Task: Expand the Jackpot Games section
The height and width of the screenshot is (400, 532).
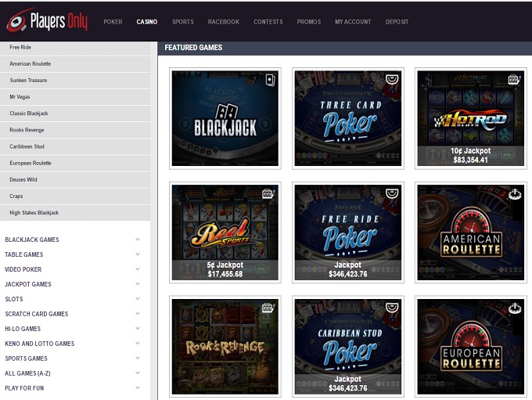Action: (x=138, y=284)
